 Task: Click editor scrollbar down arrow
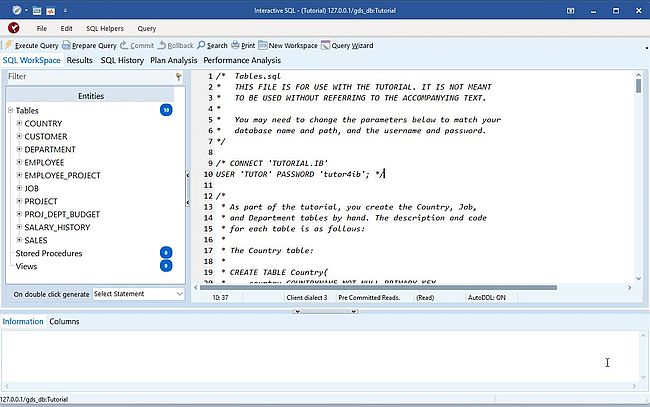[638, 279]
